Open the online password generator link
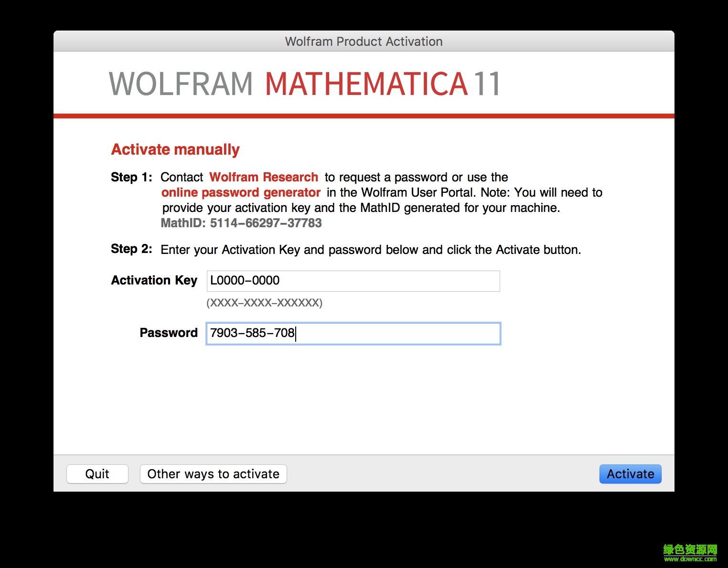 coord(240,192)
